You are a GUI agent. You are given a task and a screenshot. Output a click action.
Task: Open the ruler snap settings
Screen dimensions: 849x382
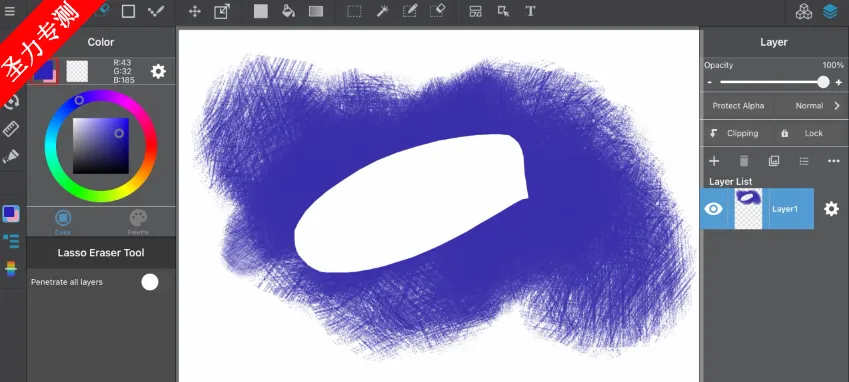tap(11, 129)
